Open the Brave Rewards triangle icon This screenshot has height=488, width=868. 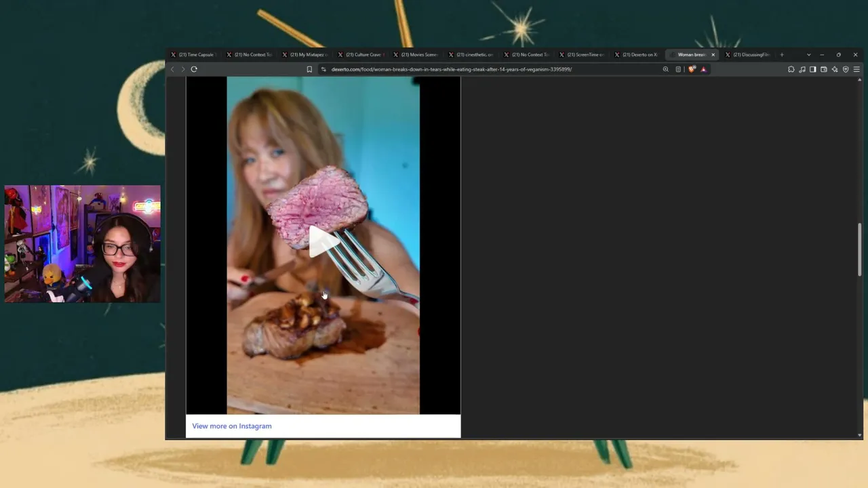coord(703,69)
